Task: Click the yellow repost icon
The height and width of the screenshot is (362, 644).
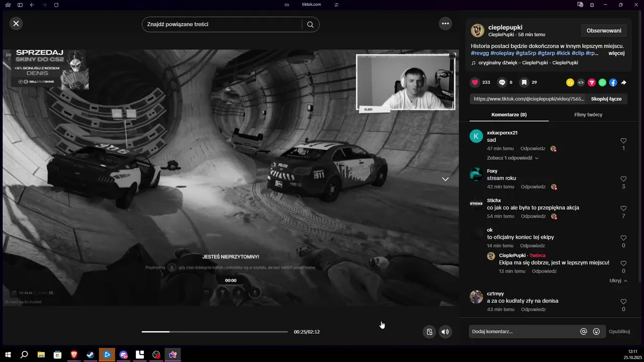Action: point(570,82)
